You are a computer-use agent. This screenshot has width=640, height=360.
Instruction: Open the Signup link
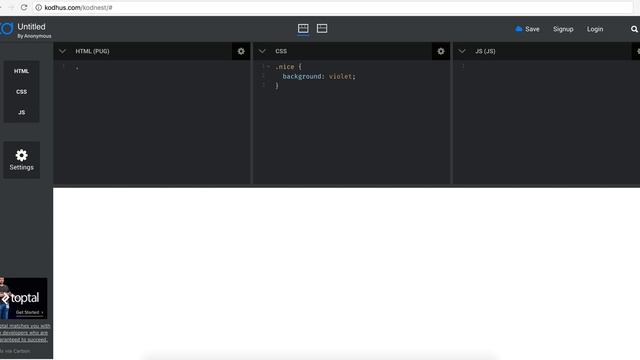[563, 29]
